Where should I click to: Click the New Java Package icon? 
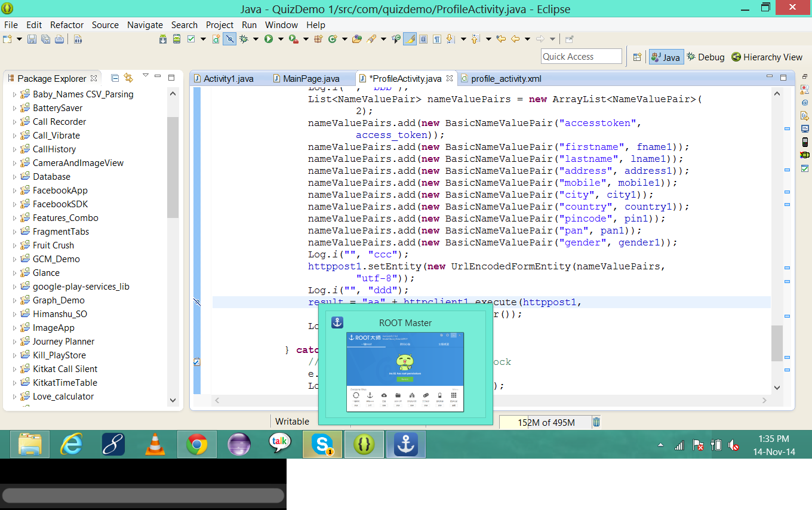pyautogui.click(x=318, y=39)
